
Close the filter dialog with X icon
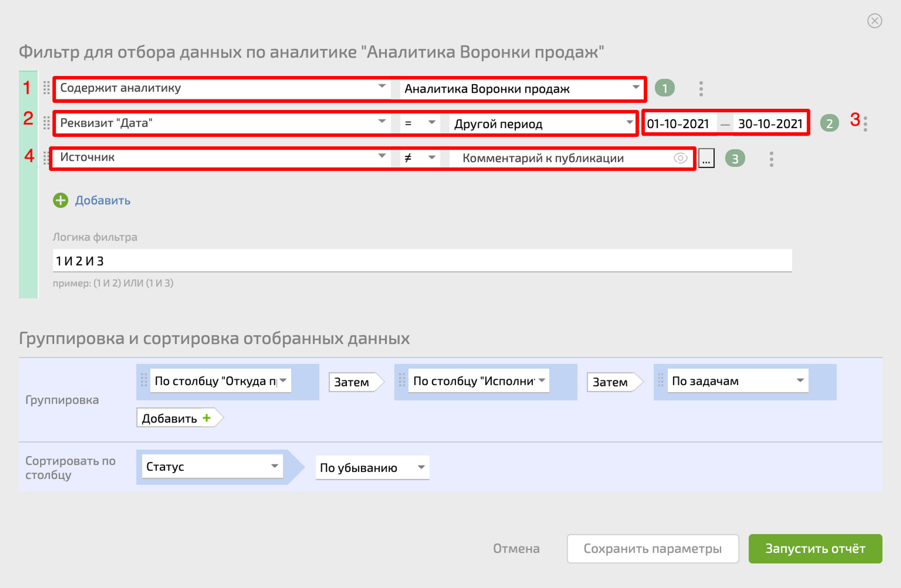(874, 21)
